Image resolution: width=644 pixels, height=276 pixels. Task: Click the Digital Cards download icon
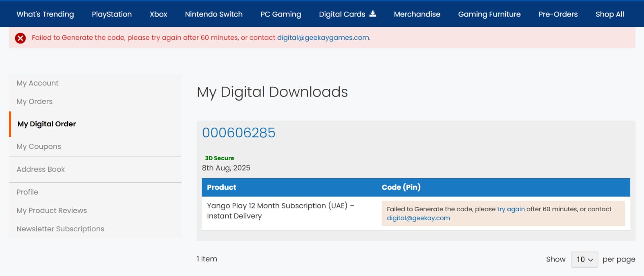(x=373, y=14)
